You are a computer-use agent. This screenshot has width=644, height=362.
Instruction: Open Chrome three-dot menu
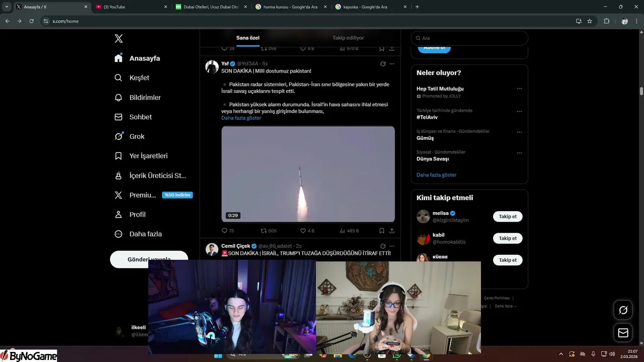[x=637, y=21]
